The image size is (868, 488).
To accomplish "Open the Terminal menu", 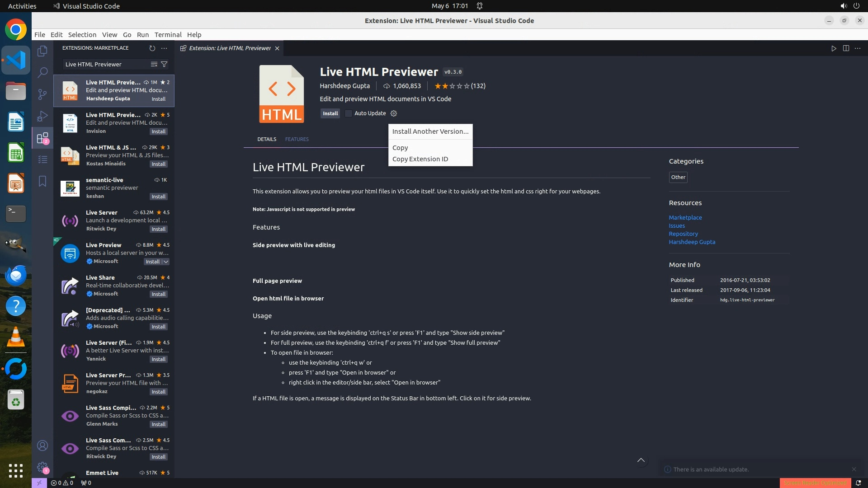I will click(x=168, y=35).
